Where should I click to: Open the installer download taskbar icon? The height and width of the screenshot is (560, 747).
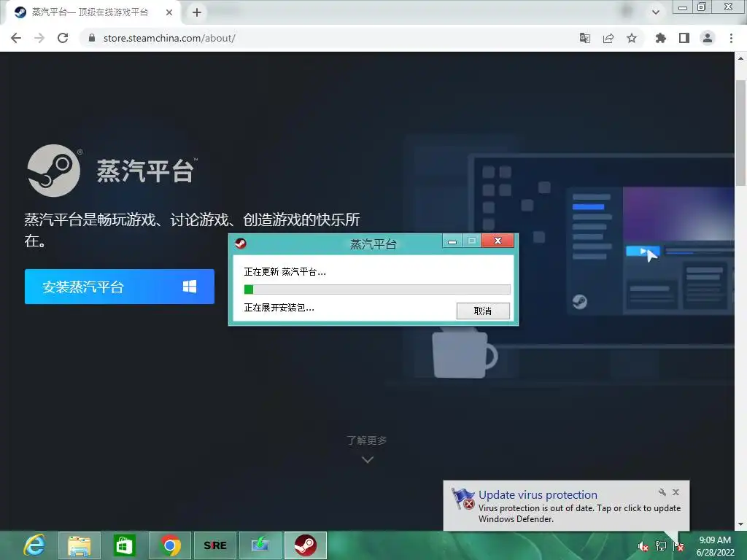coord(260,545)
